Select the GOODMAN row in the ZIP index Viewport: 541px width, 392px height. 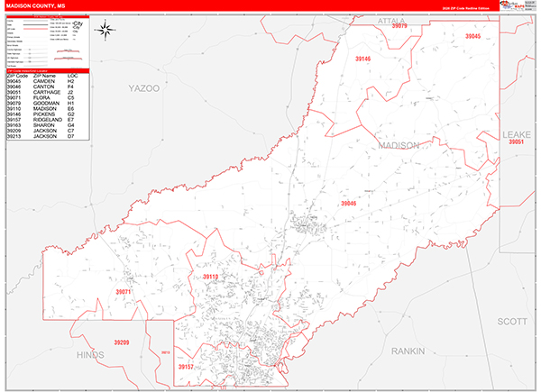coord(41,103)
